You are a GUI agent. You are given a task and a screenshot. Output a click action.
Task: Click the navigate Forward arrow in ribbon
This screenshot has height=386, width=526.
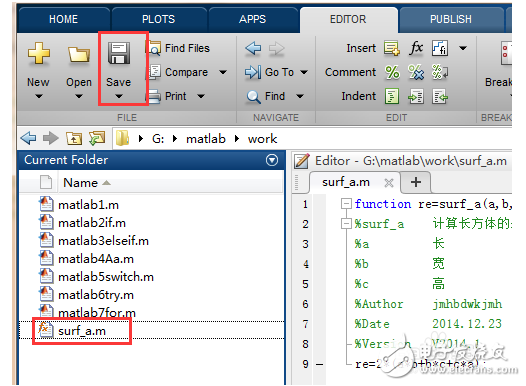point(276,49)
